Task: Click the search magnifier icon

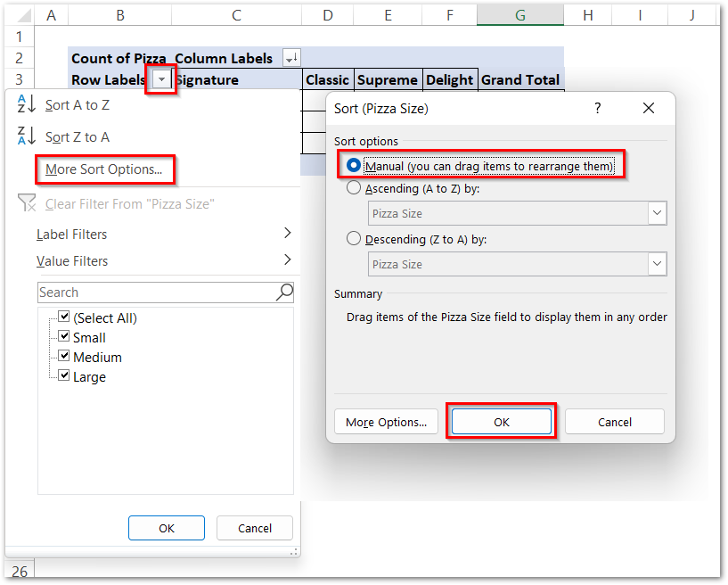Action: coord(284,292)
